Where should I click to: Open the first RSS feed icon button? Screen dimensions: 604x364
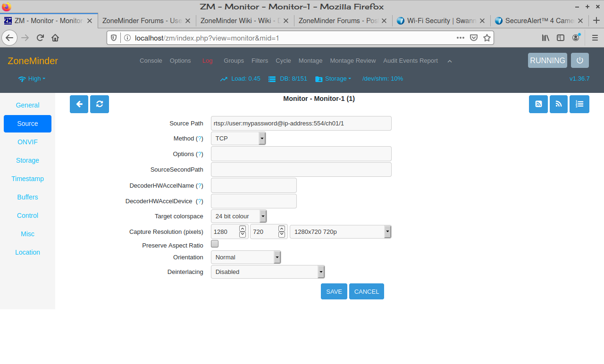pos(538,104)
